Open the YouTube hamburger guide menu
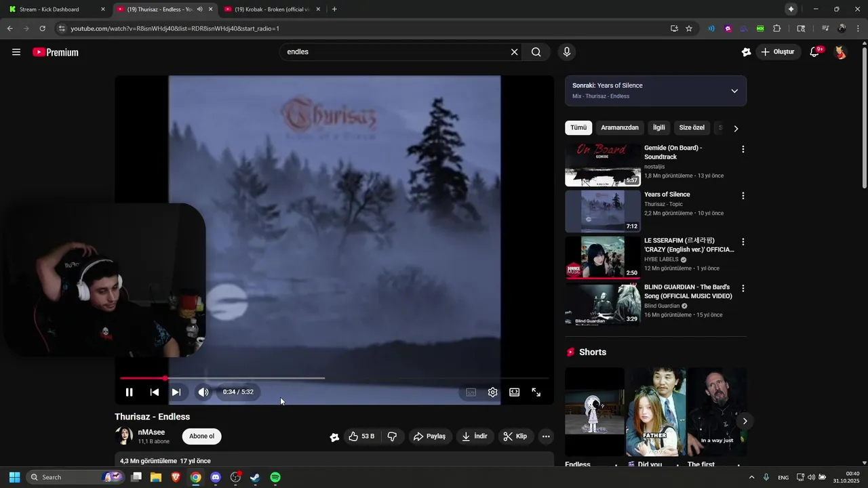The width and height of the screenshot is (868, 488). [16, 52]
